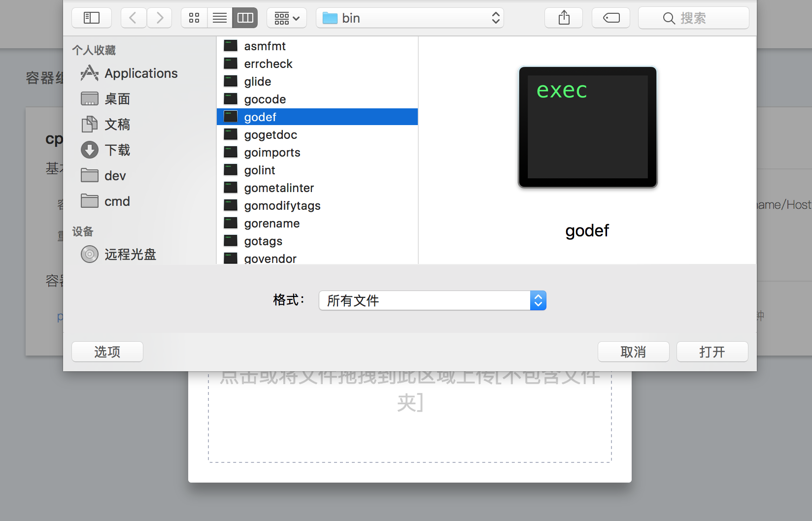This screenshot has height=521, width=812.
Task: Click the share icon button
Action: 564,18
